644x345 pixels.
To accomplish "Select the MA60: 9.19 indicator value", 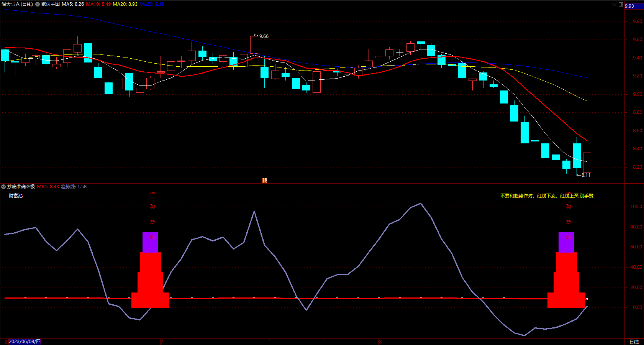I will (x=152, y=4).
